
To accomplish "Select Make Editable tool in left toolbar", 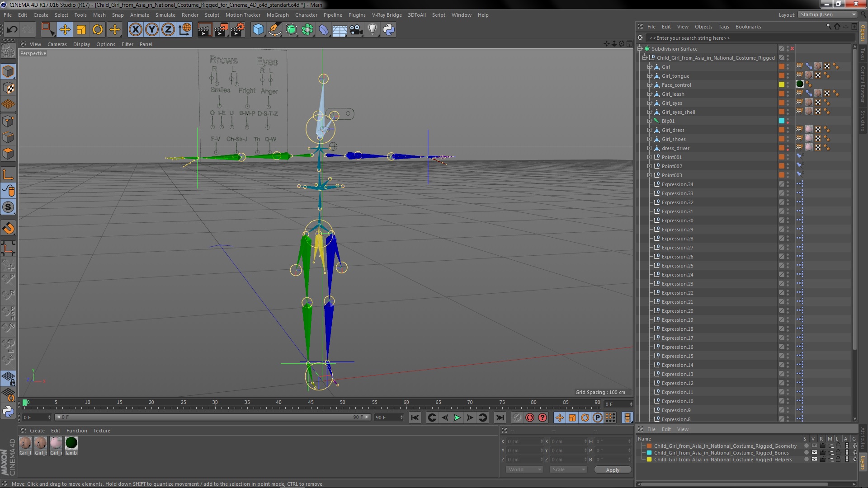I will (8, 51).
